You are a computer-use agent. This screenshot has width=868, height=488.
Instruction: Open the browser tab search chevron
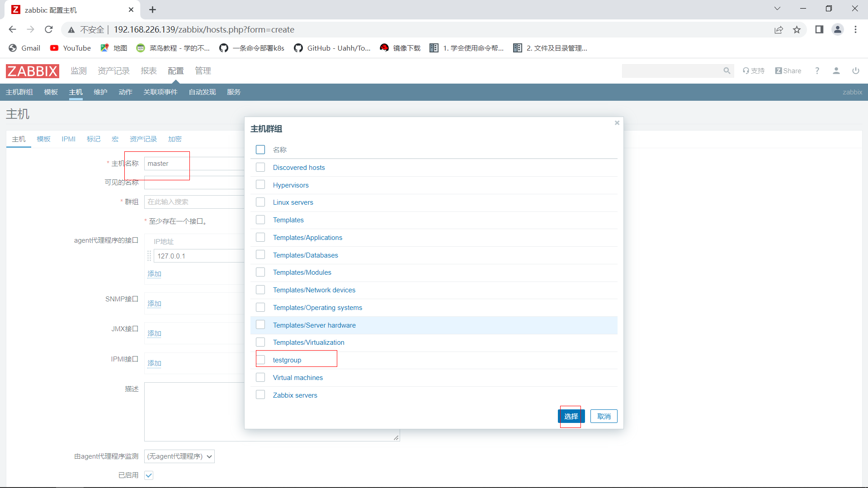click(x=777, y=9)
